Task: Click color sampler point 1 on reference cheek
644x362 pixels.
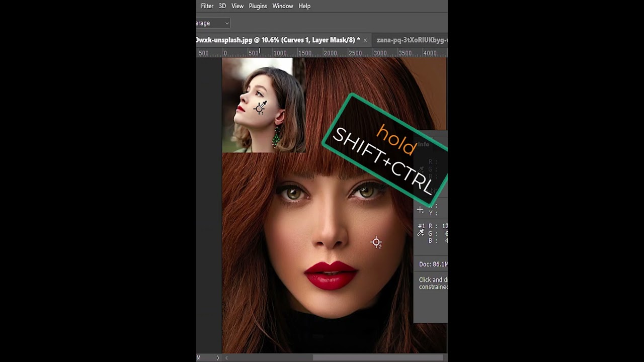Action: click(x=259, y=108)
